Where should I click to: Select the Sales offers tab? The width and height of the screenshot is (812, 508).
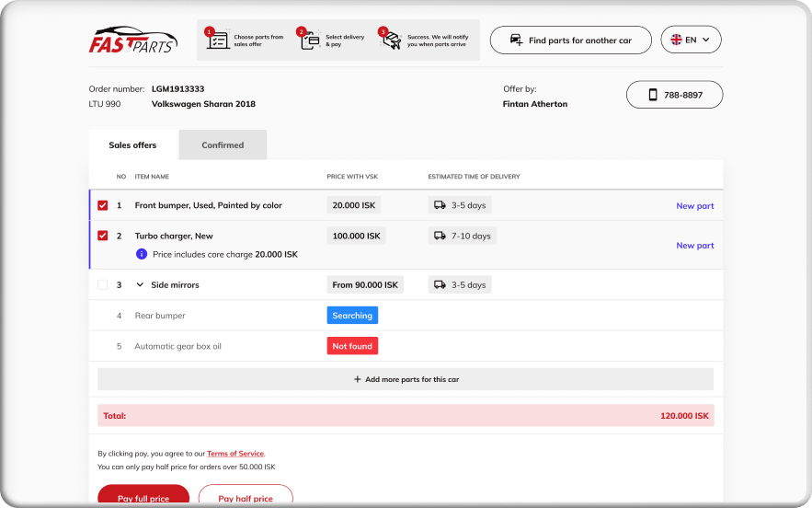[132, 145]
